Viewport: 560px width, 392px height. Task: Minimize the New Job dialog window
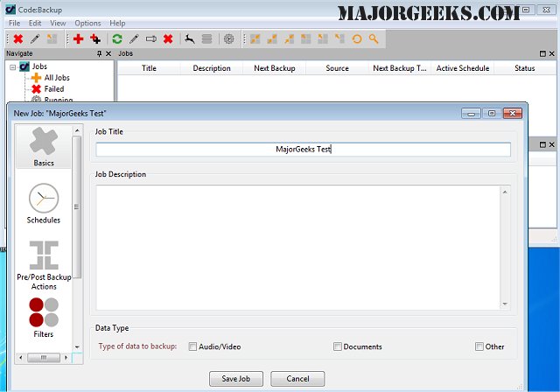pyautogui.click(x=471, y=114)
